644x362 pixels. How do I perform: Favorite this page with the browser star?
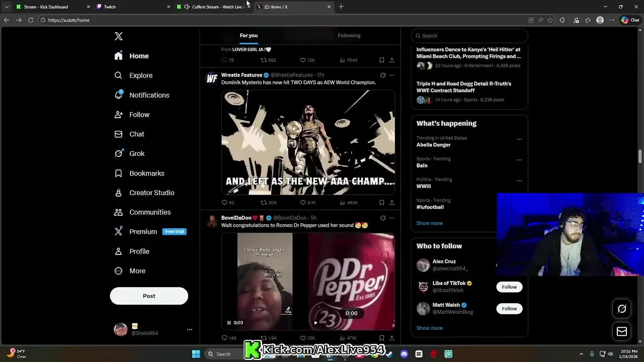(550, 20)
